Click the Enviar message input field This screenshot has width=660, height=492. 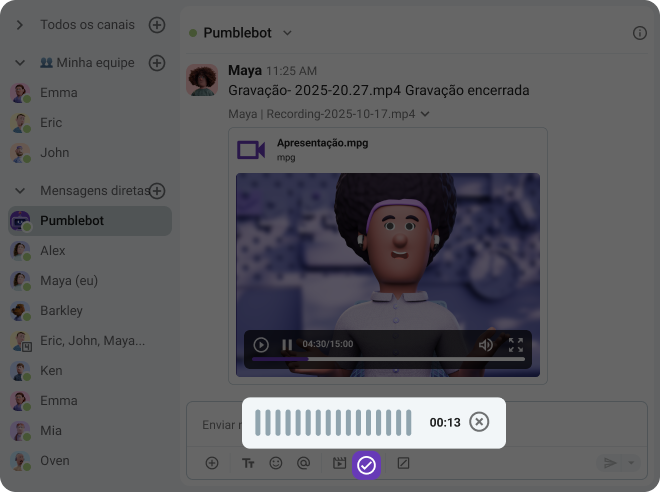pos(417,425)
